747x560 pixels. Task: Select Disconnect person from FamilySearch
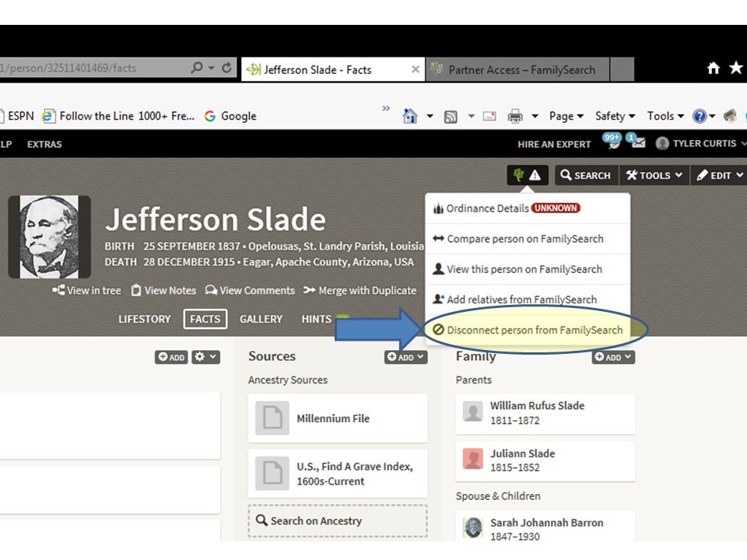528,330
